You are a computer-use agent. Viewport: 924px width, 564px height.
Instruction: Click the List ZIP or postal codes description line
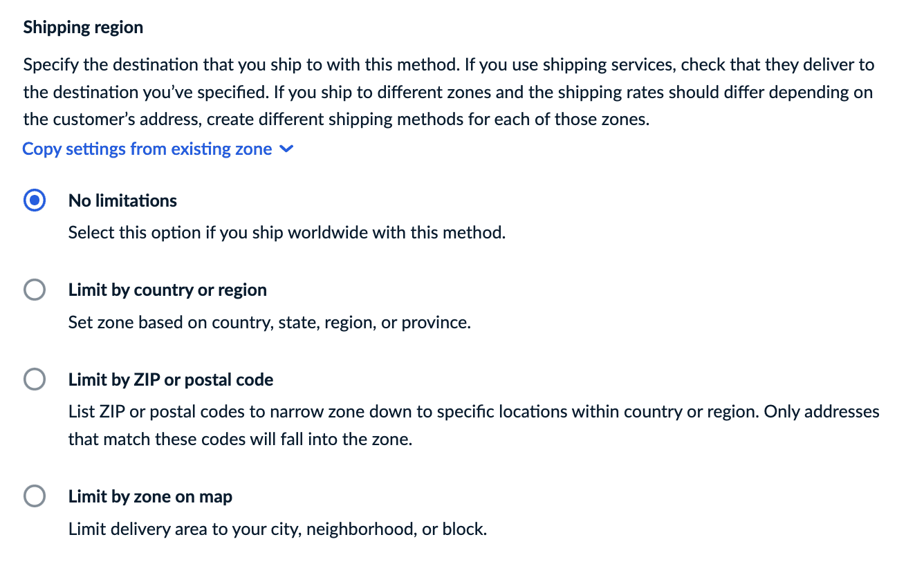[x=473, y=412]
